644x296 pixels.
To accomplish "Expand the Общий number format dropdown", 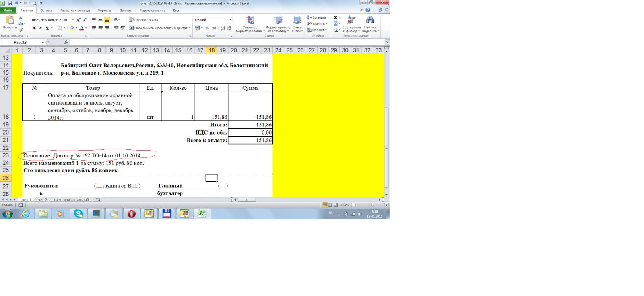I will [x=230, y=20].
